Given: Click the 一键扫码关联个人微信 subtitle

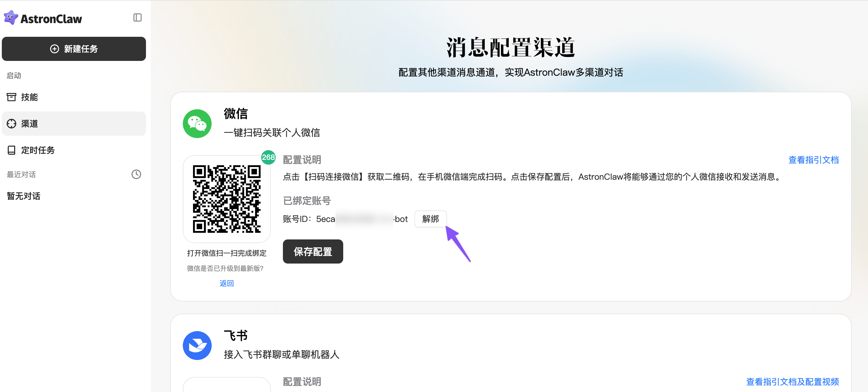Looking at the screenshot, I should point(271,132).
